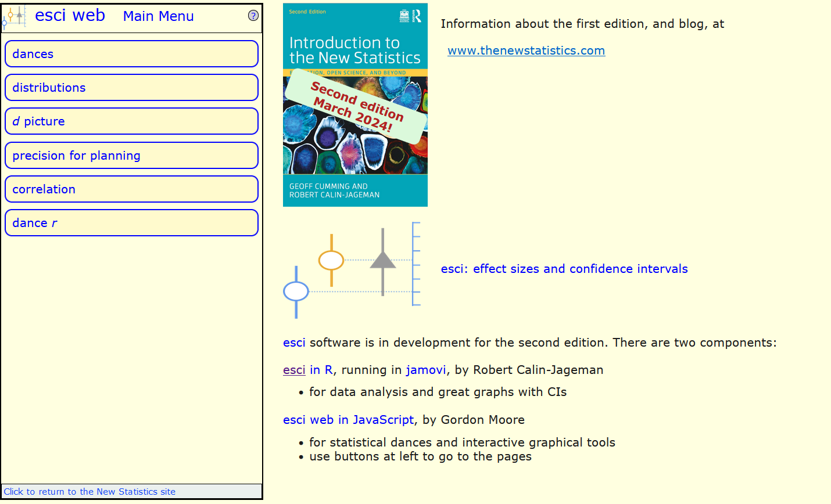Click 'by Gordon Moore' text
This screenshot has width=831, height=504.
pos(474,420)
